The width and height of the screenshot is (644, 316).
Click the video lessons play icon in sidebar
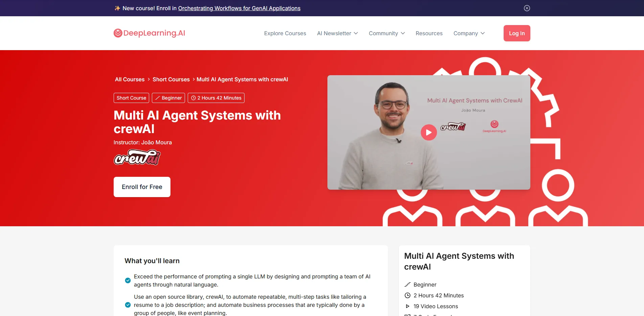pos(408,306)
